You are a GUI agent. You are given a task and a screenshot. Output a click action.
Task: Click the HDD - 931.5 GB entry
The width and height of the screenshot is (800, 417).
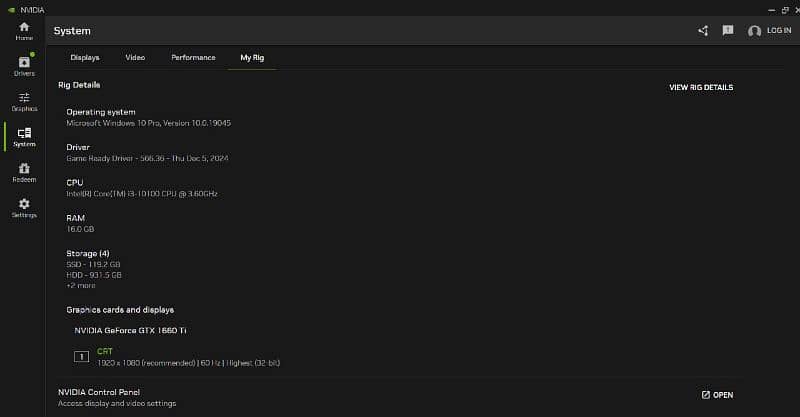(x=94, y=275)
